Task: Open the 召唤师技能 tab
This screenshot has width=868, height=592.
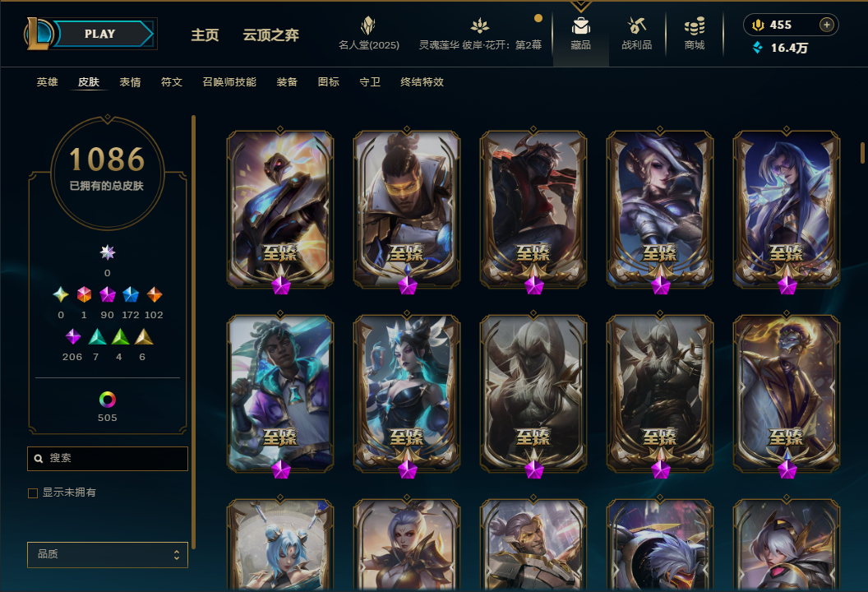Action: [229, 82]
